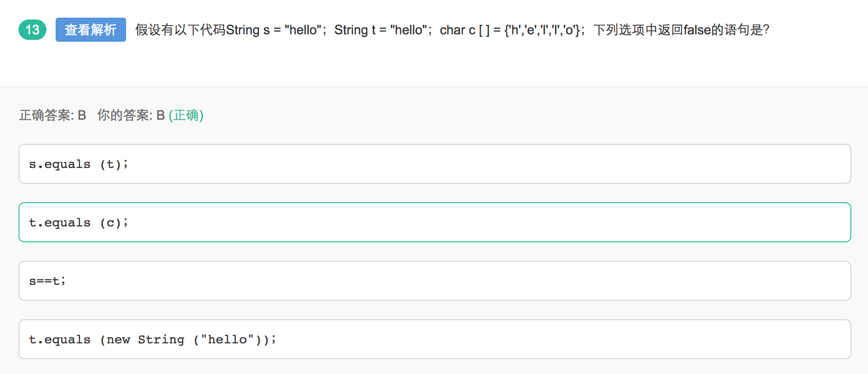Pick the s==t; answer option
Viewport: 868px width, 374px height.
click(x=435, y=281)
